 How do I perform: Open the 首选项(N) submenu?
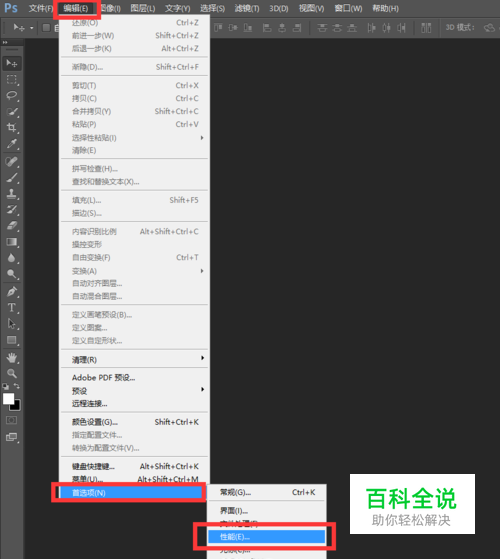[x=131, y=493]
